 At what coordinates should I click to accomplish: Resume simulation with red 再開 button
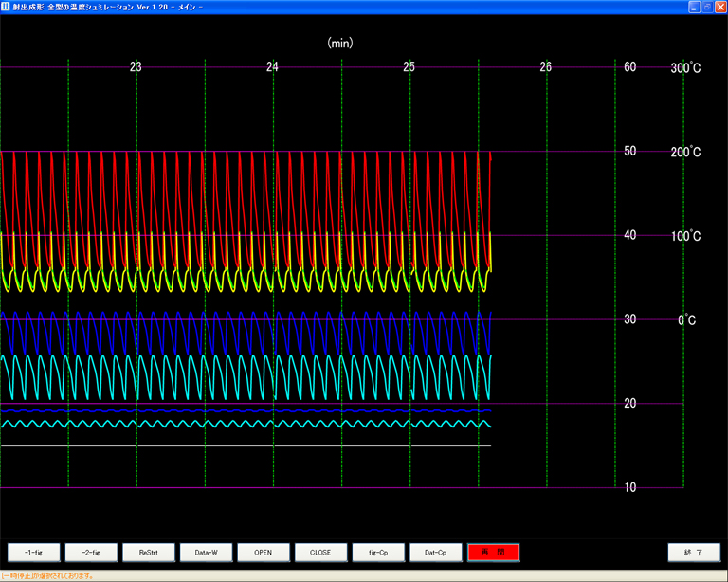click(493, 553)
